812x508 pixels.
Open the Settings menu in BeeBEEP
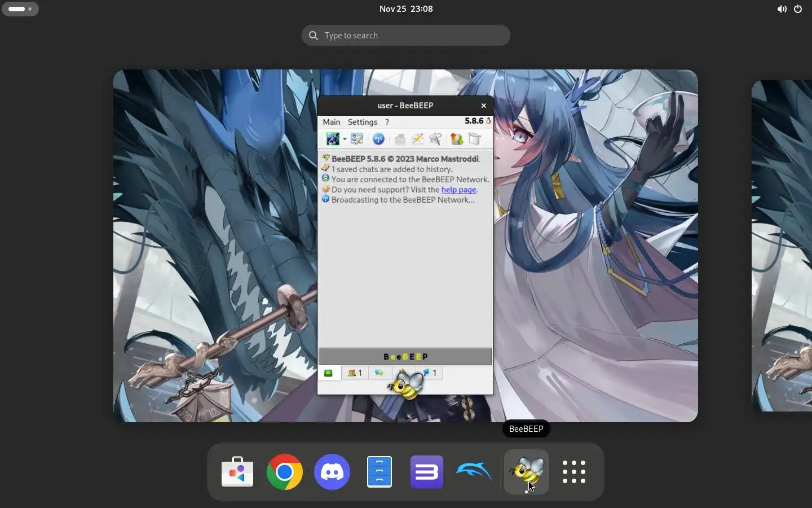tap(362, 122)
